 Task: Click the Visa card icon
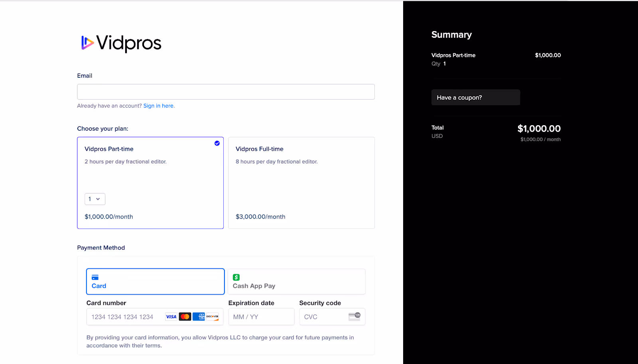tap(171, 317)
